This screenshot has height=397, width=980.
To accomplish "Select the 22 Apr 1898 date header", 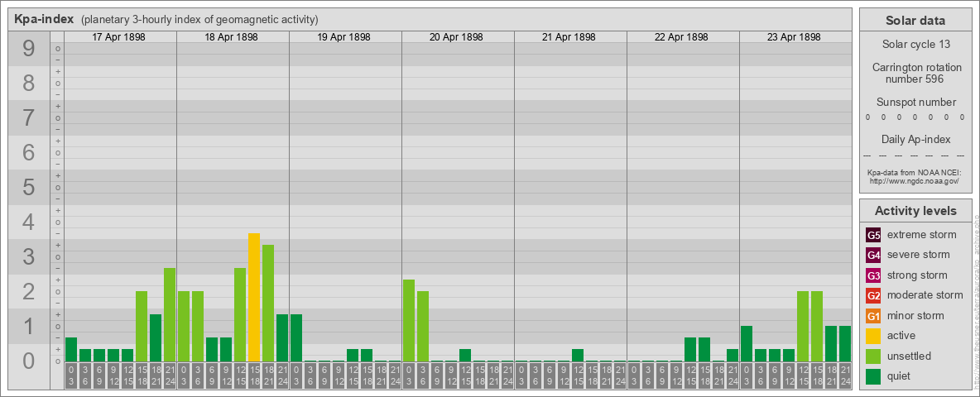I will [x=681, y=37].
